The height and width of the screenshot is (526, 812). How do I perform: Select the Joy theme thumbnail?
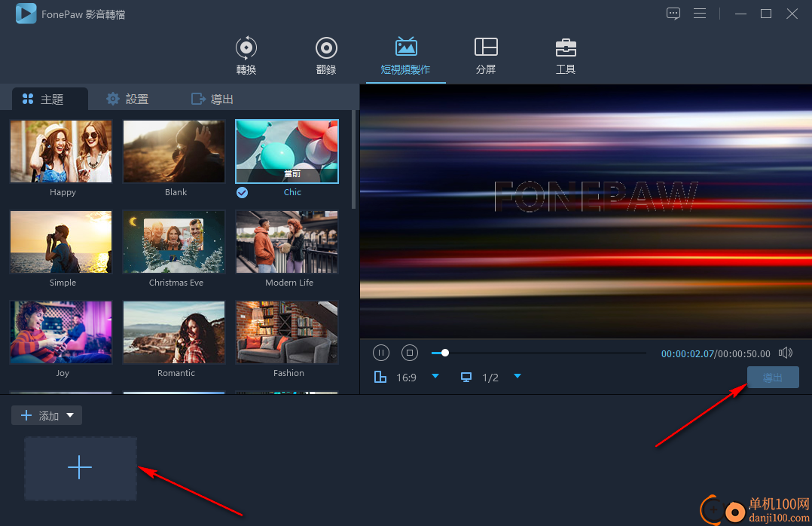click(61, 332)
